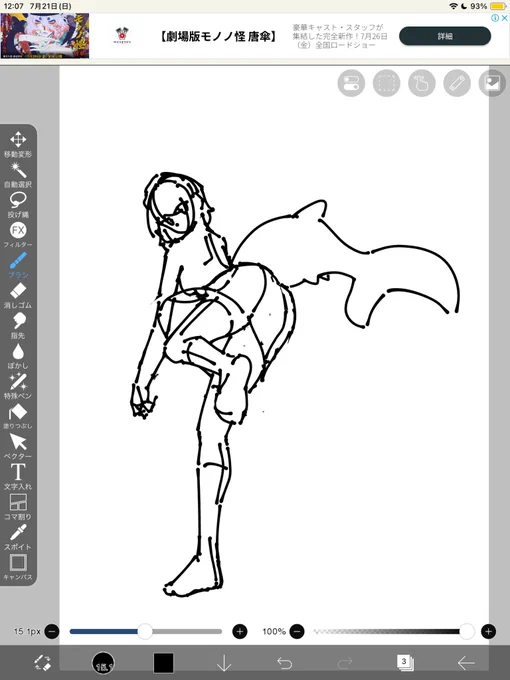The image size is (510, 680).
Task: Tap the battery indicator in status bar
Action: click(x=497, y=6)
